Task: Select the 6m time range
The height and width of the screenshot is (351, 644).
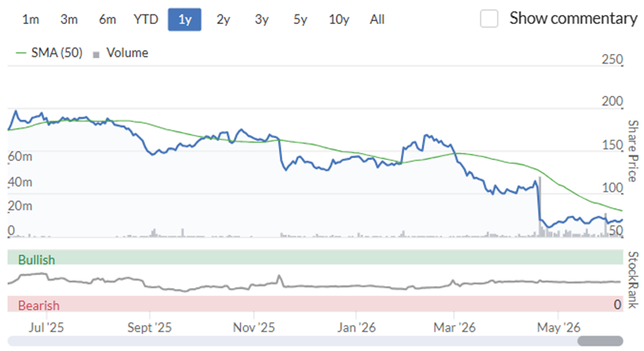Action: coord(108,19)
